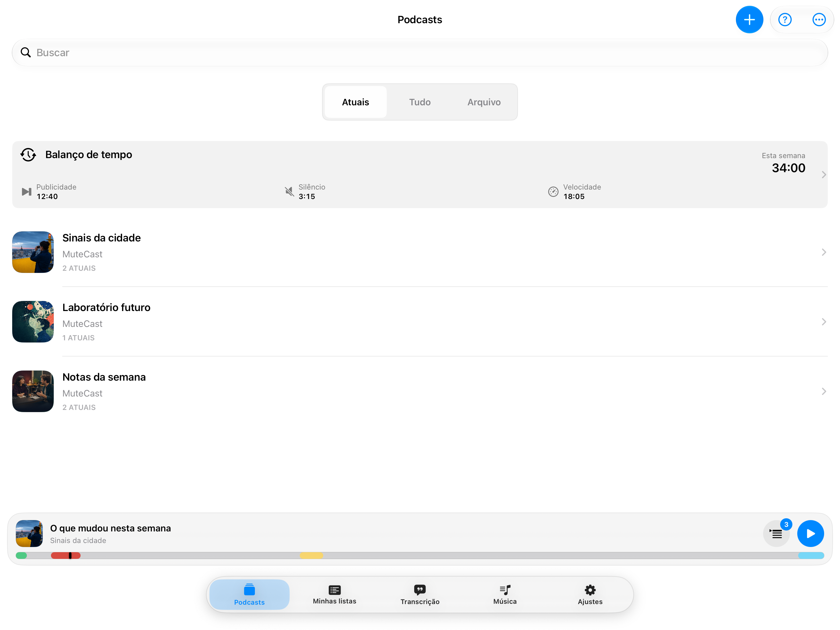Select the Atuais segment
Viewport: 840px width, 630px height.
coord(355,102)
